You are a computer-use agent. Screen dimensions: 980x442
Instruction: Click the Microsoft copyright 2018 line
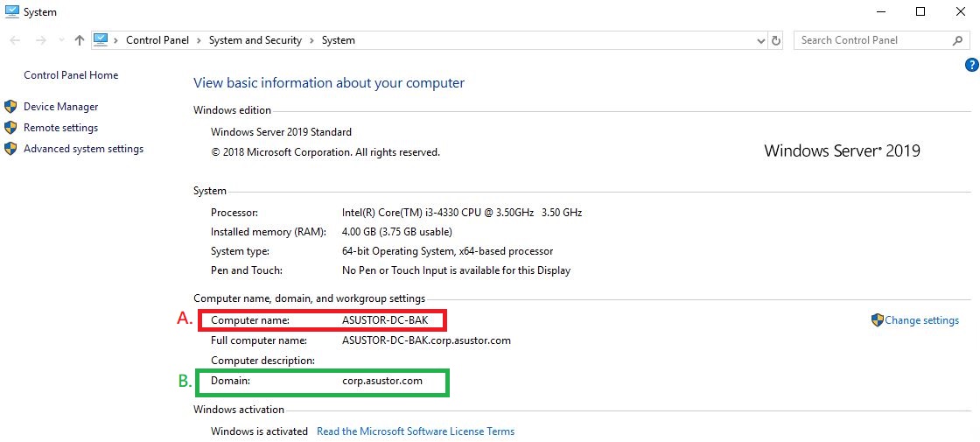[325, 152]
